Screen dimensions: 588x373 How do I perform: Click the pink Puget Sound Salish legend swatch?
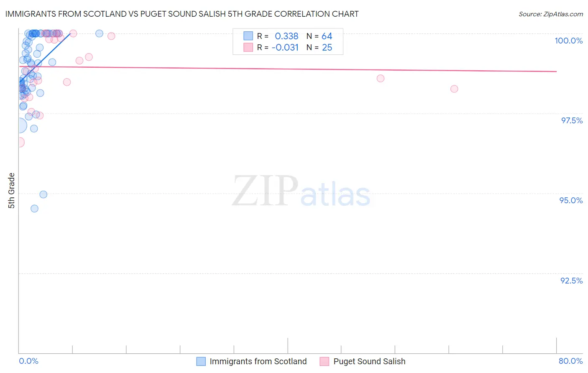coord(325,362)
